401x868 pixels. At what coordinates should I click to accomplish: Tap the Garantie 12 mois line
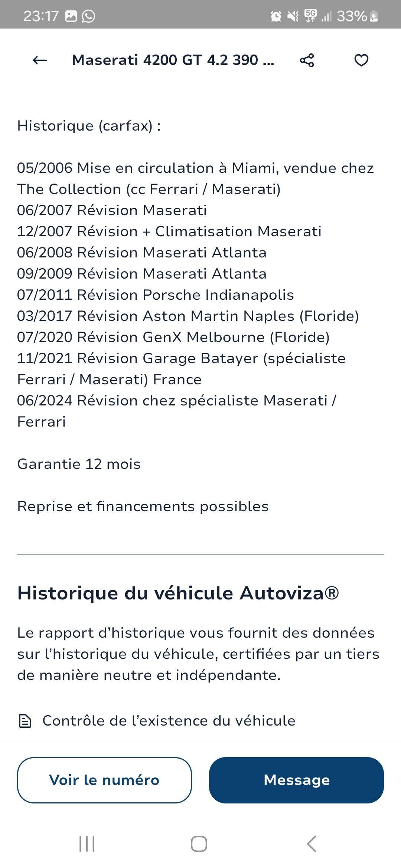[x=79, y=464]
